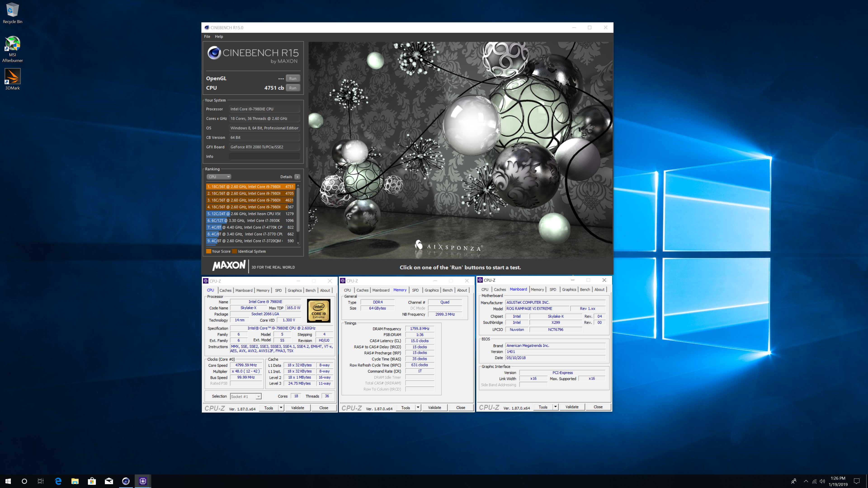This screenshot has width=868, height=488.
Task: Open the Action Center notifications icon
Action: pos(856,481)
